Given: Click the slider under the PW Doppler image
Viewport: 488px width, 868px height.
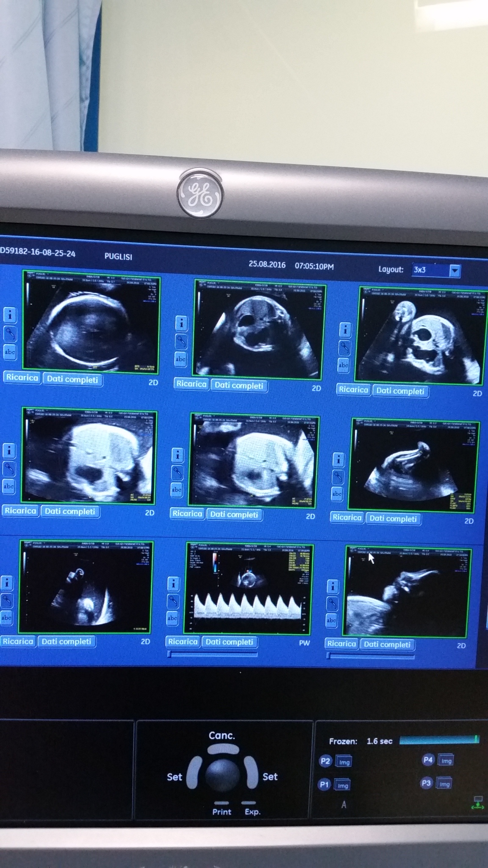Looking at the screenshot, I should pos(213,654).
